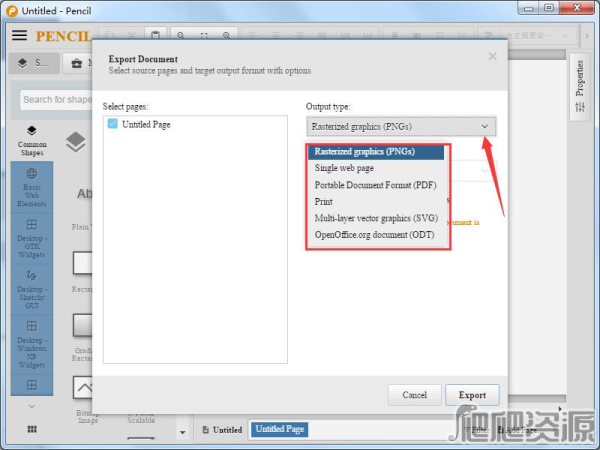The width and height of the screenshot is (600, 450).
Task: Open Desktop - Sketchy GUI collection
Action: [x=32, y=288]
